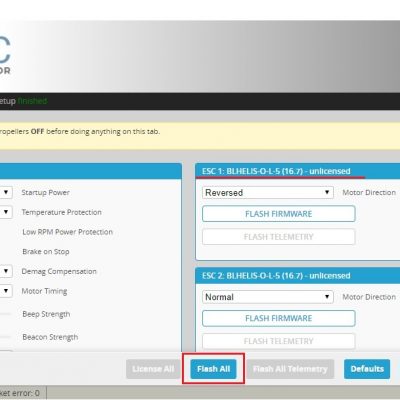Expand the Temperature Protection dropdown

tap(6, 212)
